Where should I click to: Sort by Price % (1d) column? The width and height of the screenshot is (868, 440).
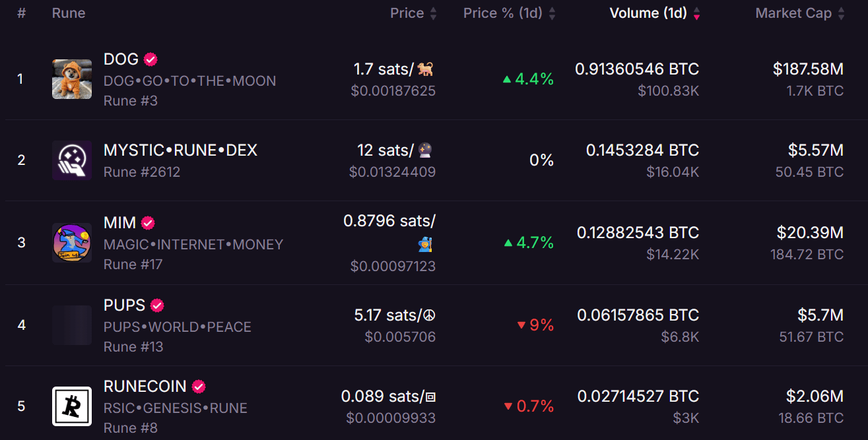coord(510,13)
